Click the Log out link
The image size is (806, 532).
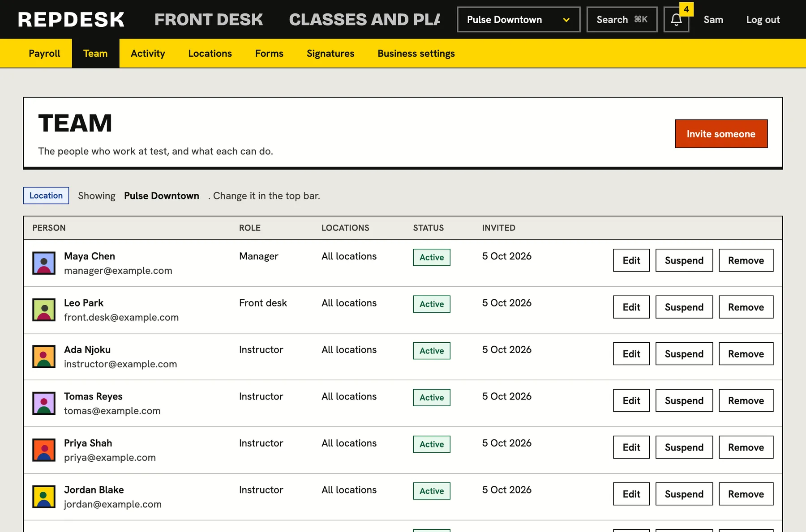click(763, 20)
